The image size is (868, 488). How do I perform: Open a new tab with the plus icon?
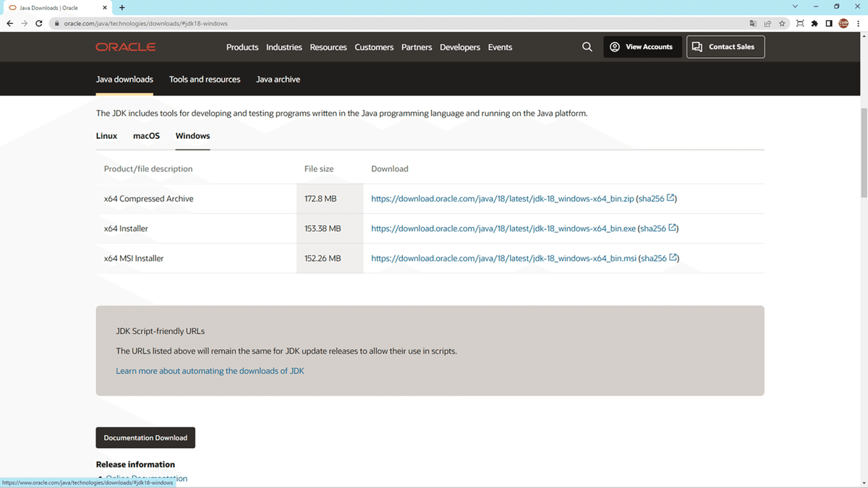(122, 7)
